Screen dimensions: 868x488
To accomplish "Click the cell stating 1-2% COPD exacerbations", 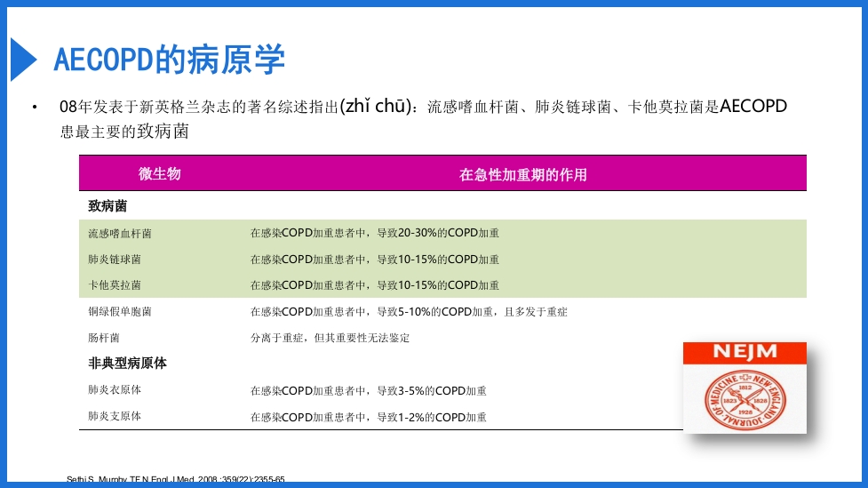I will click(368, 417).
